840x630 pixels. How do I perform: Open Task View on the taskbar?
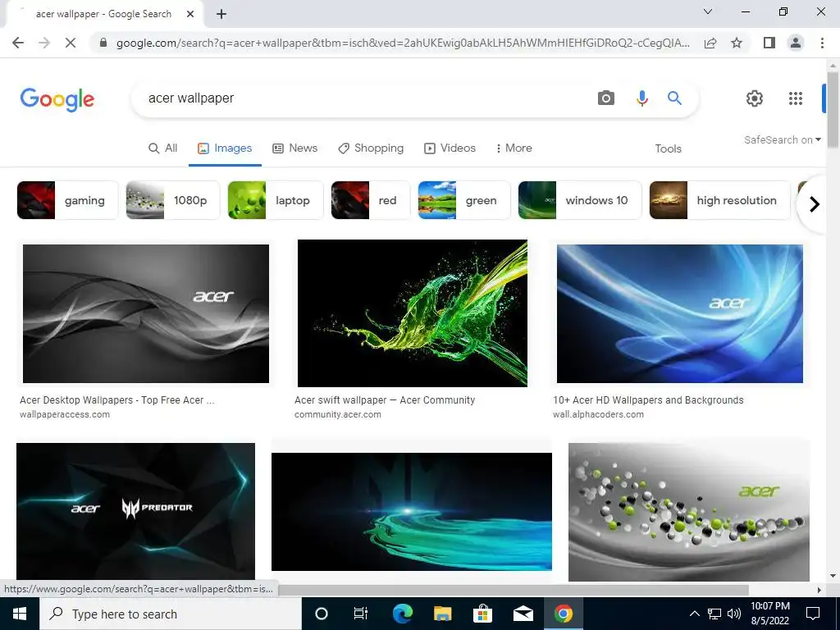[x=361, y=614]
